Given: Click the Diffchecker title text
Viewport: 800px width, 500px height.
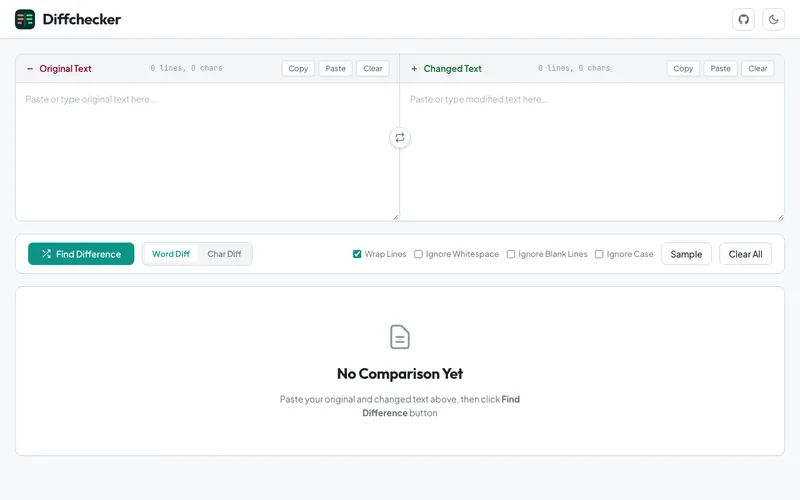Looking at the screenshot, I should tap(82, 19).
